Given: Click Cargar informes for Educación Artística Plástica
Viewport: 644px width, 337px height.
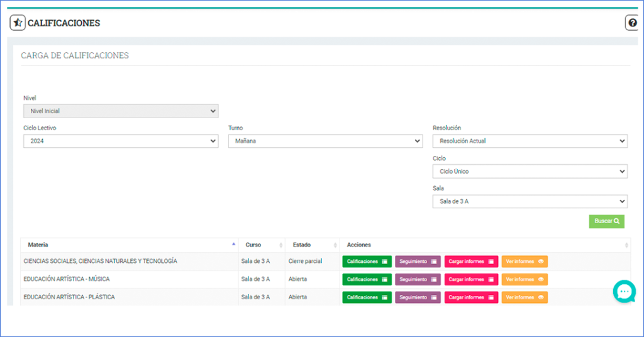Looking at the screenshot, I should click(471, 297).
